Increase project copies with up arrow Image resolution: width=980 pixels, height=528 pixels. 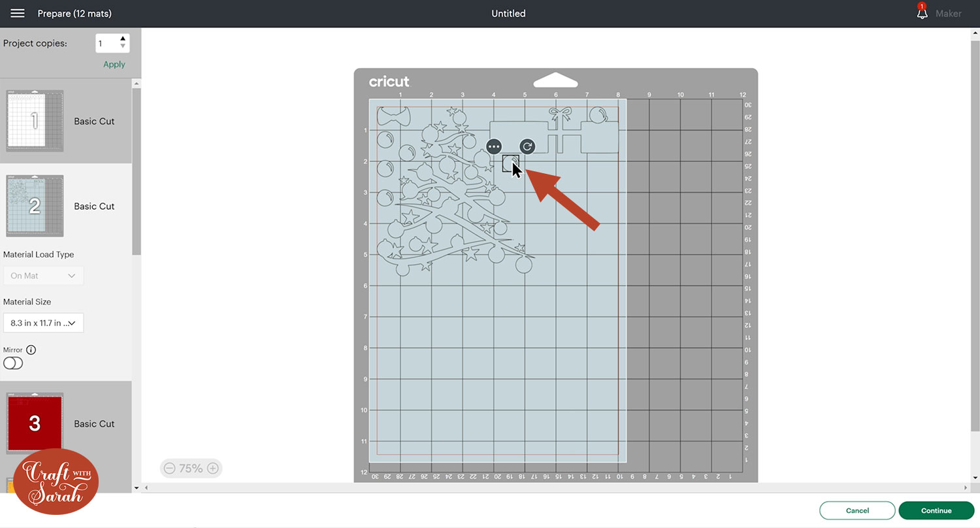123,39
